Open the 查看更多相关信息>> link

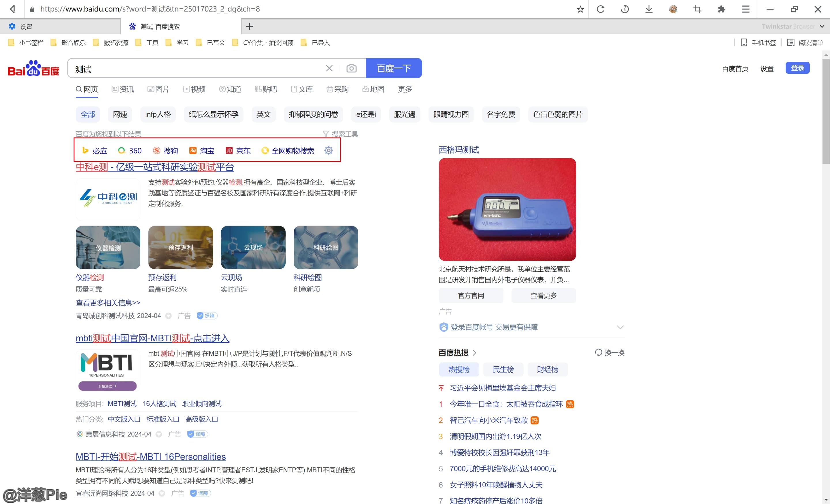click(108, 302)
